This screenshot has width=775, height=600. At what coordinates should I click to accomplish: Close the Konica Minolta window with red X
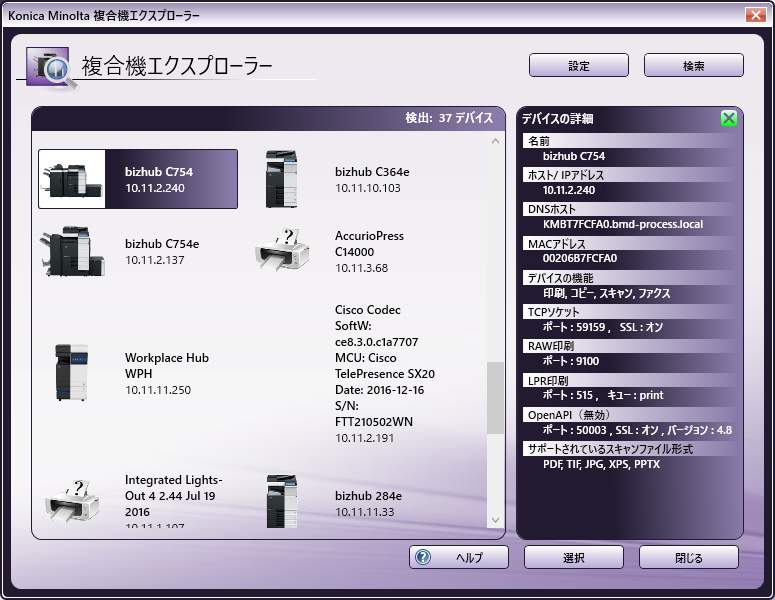755,15
